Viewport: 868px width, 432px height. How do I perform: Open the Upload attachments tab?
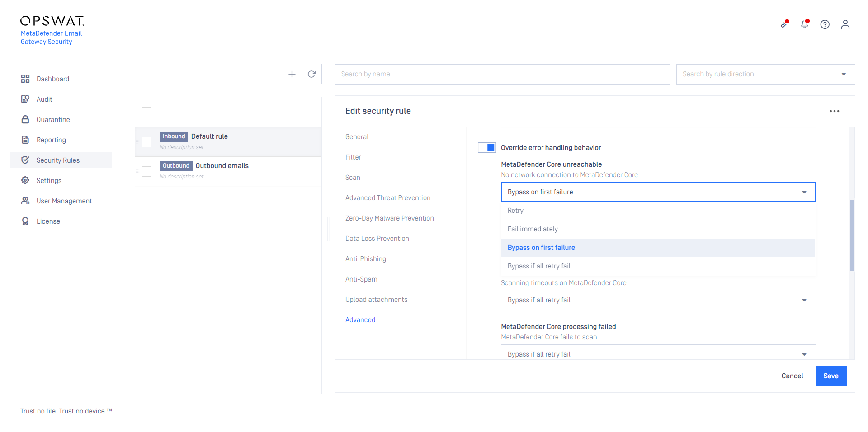pyautogui.click(x=376, y=300)
